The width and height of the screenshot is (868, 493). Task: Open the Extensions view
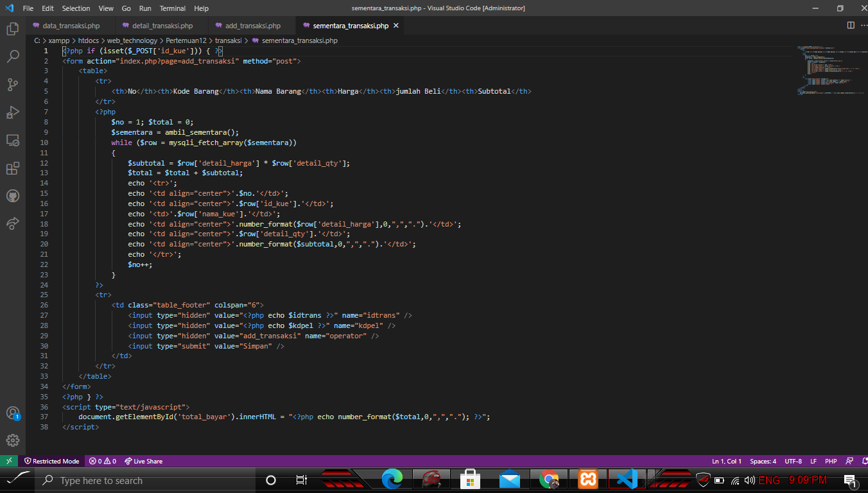point(13,168)
